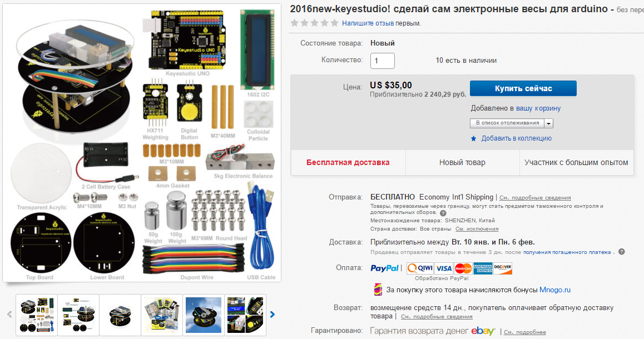Click the Mnogo.ru link
The image size is (644, 339).
point(555,290)
